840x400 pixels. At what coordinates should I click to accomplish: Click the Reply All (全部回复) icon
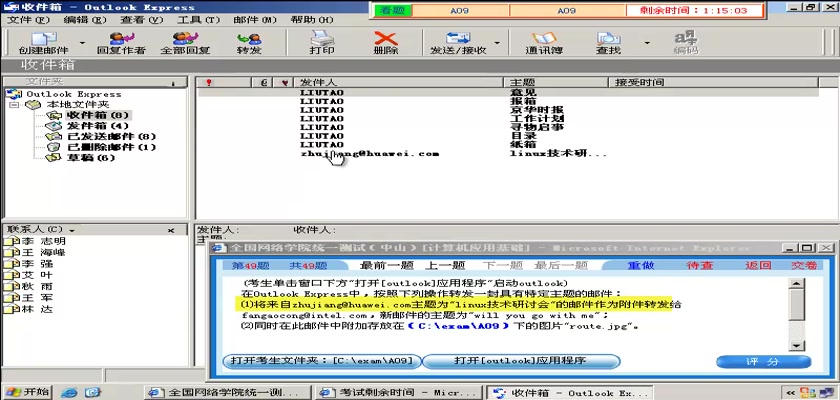click(185, 43)
